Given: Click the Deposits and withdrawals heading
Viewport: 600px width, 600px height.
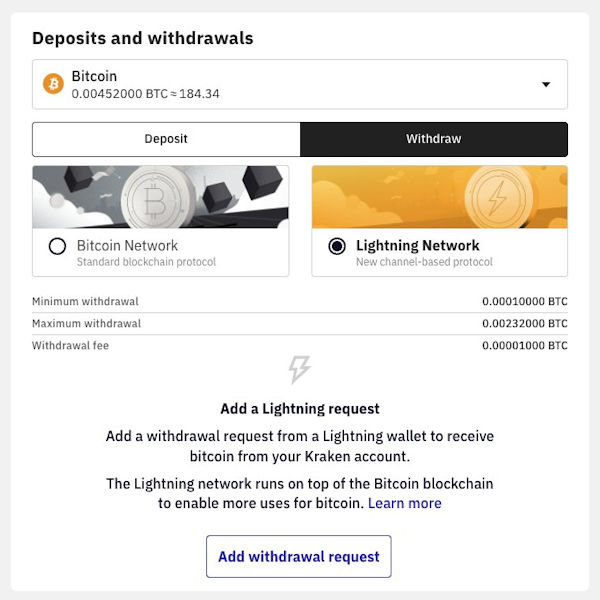Looking at the screenshot, I should coord(143,39).
